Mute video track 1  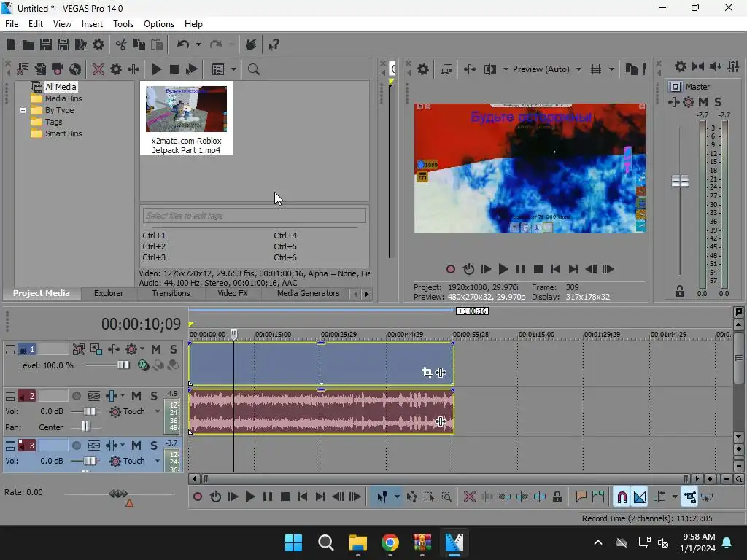[156, 349]
